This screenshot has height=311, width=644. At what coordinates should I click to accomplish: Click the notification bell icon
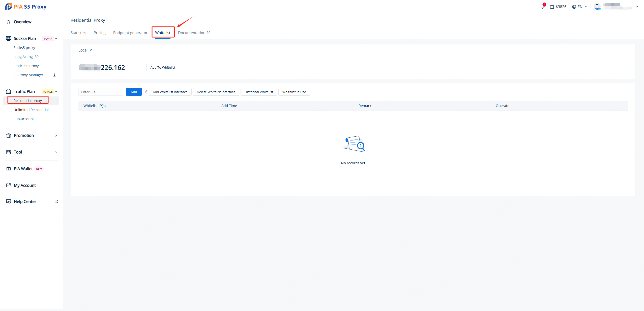point(542,7)
